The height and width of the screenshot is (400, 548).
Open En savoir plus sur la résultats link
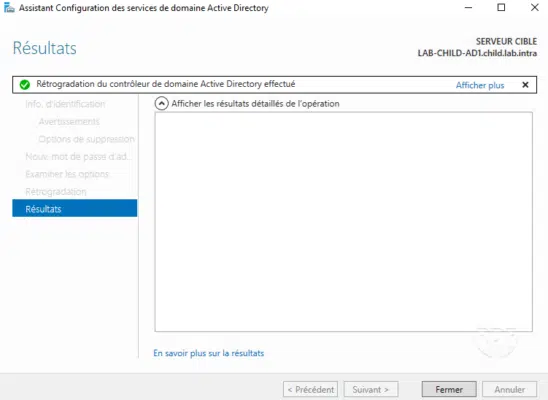[x=209, y=353]
